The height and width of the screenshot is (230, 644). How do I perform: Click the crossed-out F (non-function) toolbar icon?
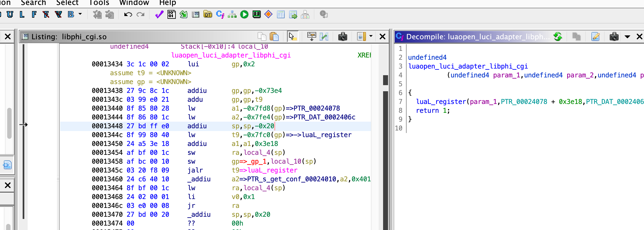(46, 14)
